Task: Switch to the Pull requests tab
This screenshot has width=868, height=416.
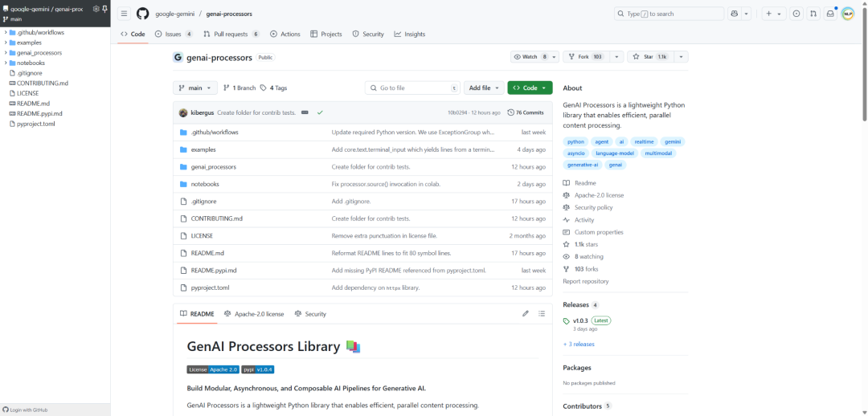Action: pyautogui.click(x=231, y=35)
